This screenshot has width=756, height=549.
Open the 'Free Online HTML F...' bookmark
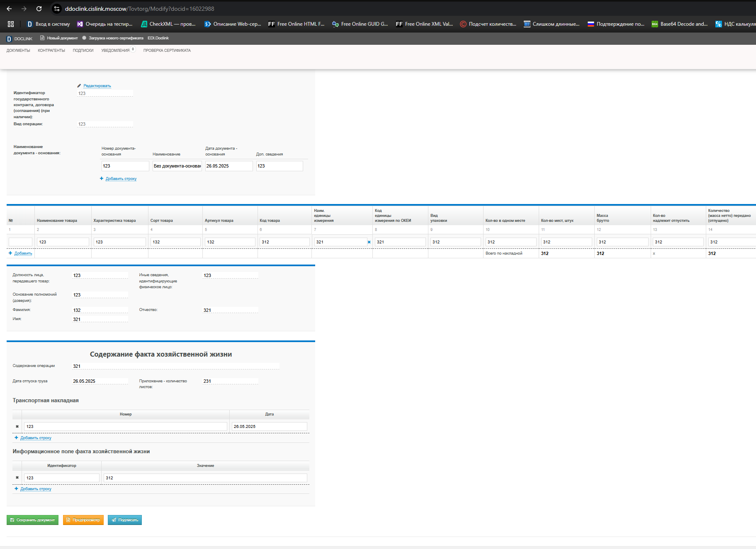click(x=296, y=24)
